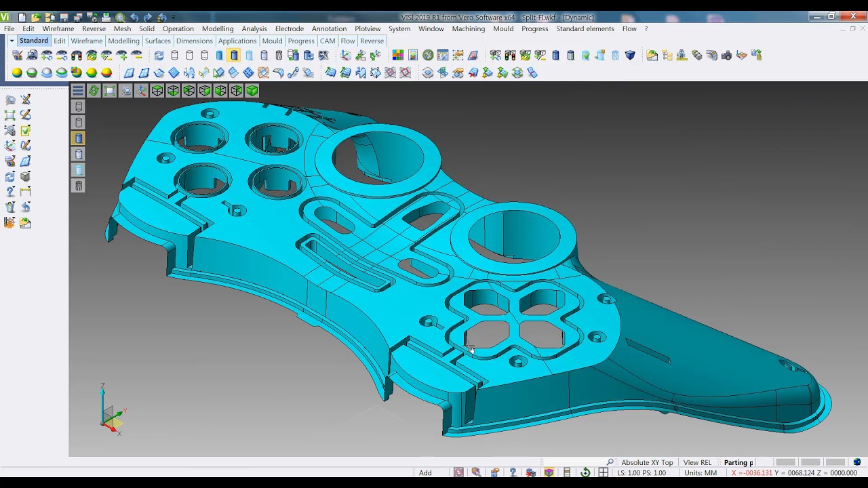Open the Machining menu

[x=468, y=28]
